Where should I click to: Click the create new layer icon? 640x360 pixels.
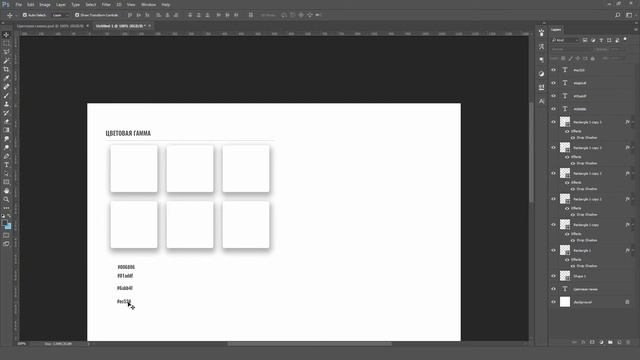[619, 342]
